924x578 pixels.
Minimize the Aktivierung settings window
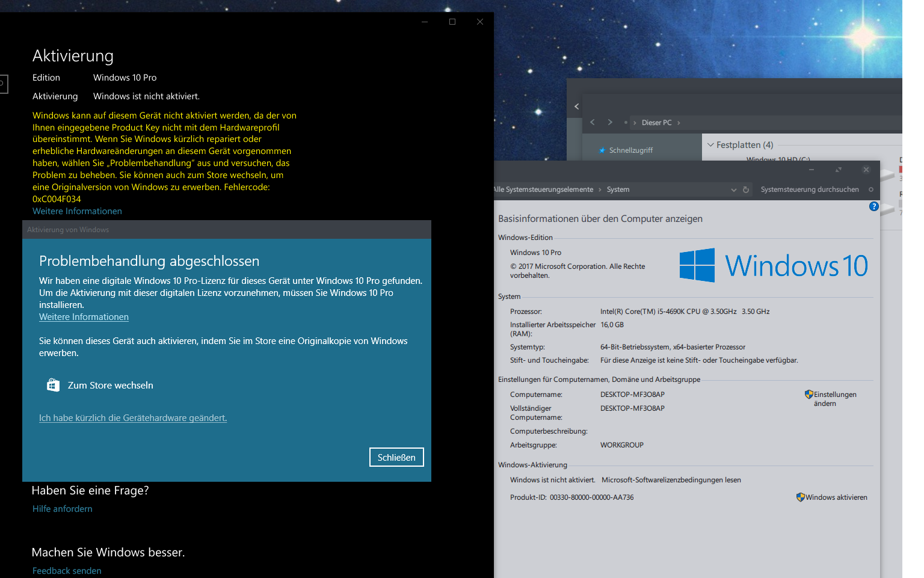point(425,22)
